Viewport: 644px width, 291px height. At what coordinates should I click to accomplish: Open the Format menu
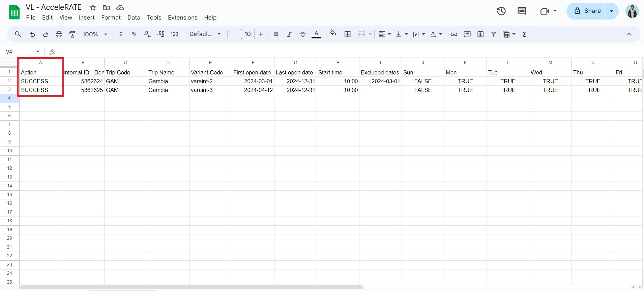[111, 18]
